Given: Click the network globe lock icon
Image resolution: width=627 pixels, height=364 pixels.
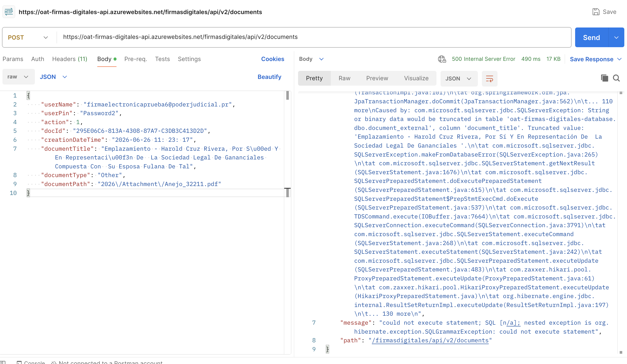Looking at the screenshot, I should pos(442,59).
